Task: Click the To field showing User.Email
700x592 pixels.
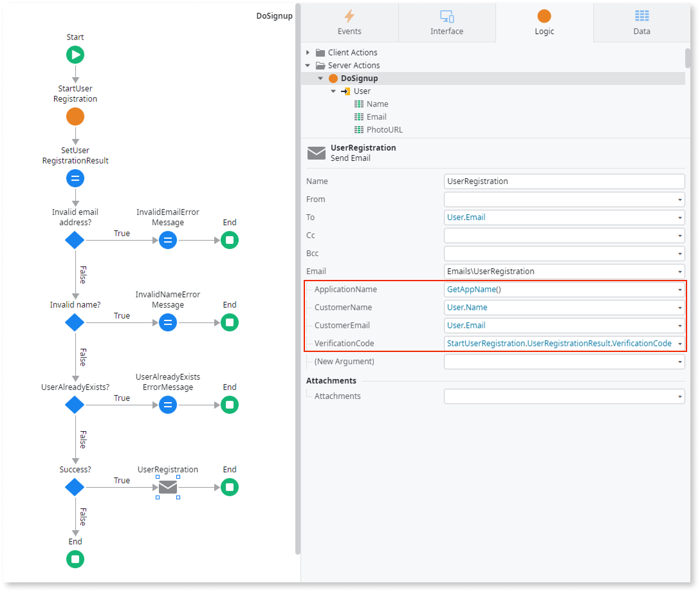Action: pos(564,217)
